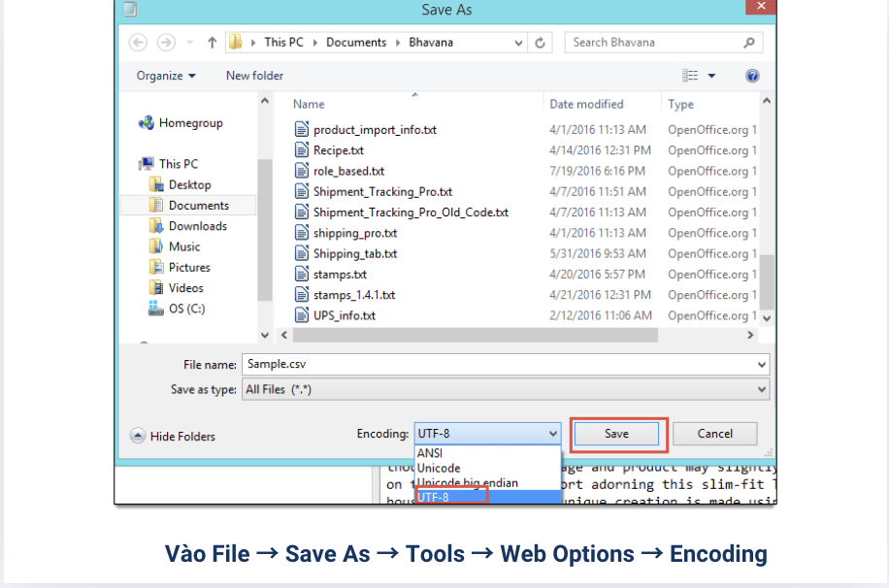The height and width of the screenshot is (588, 889).
Task: Click the horizontal scrollbar of file list
Action: [476, 335]
